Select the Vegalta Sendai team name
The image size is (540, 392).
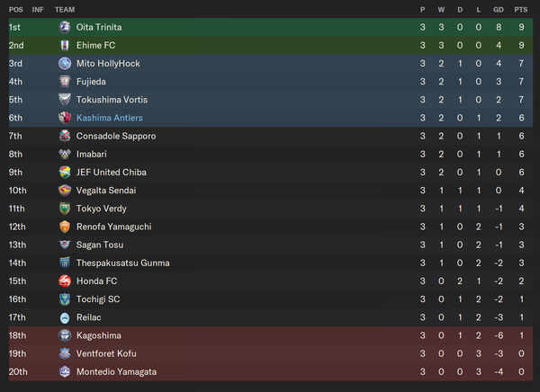tap(107, 191)
